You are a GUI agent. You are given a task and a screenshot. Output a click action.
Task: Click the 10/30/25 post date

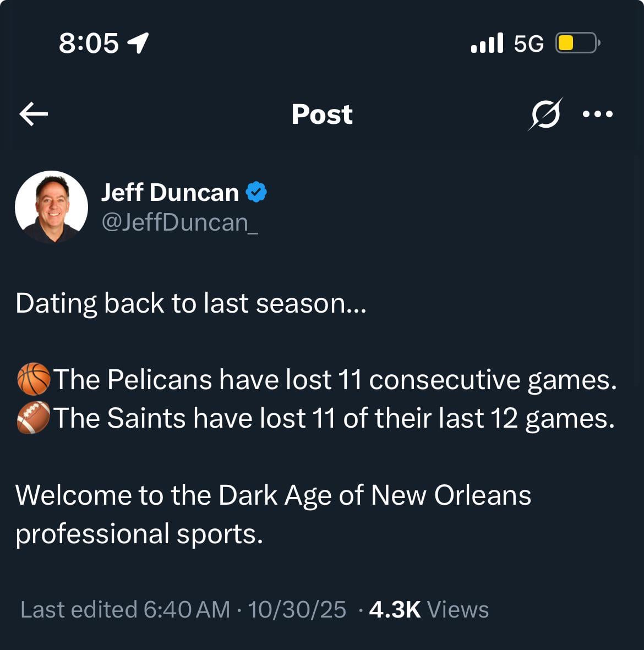coord(297,609)
